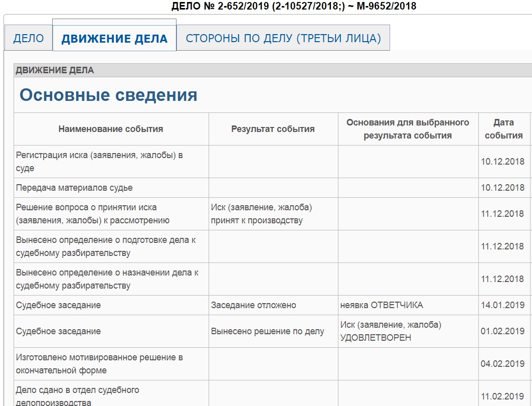Click Вынесено определение о назначении дела row

[x=107, y=279]
